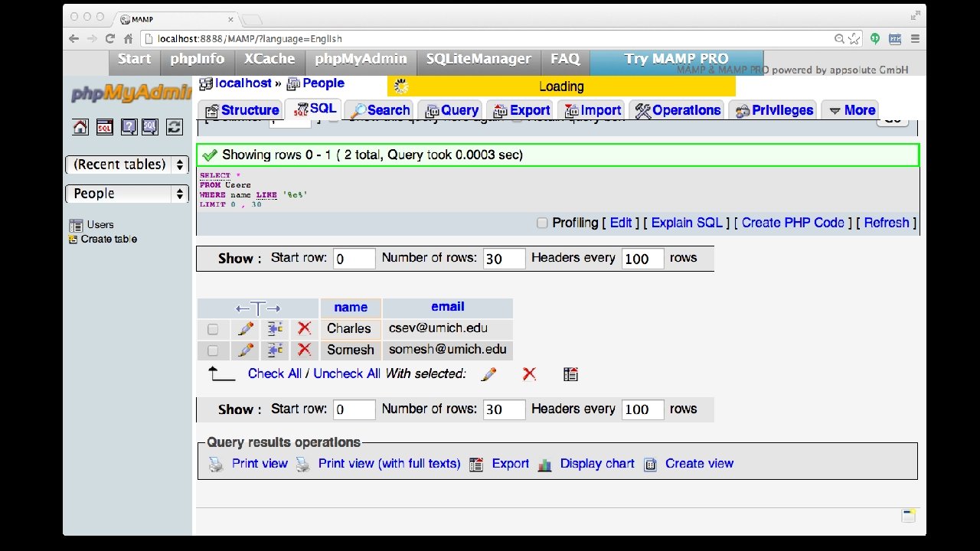Open phpMyAdmin documentation help icon
This screenshot has height=551, width=980.
(129, 127)
